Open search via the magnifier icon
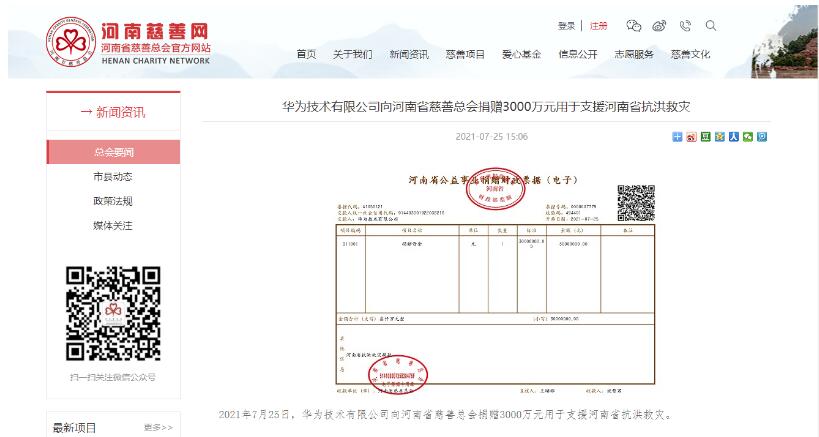 coord(711,26)
